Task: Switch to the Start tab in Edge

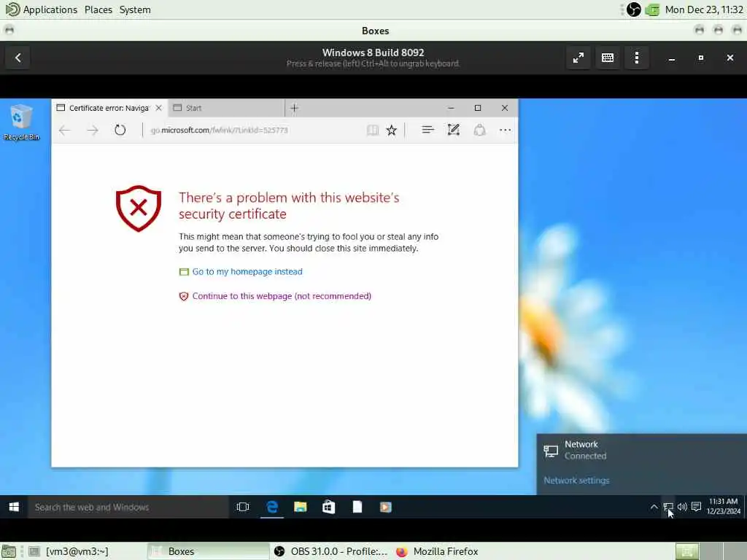Action: click(226, 108)
